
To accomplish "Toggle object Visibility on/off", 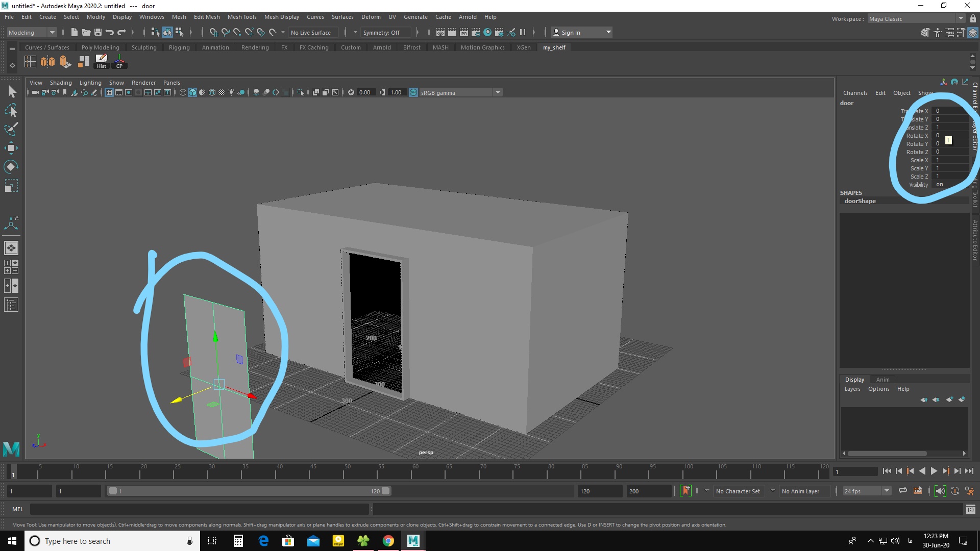I will [x=940, y=184].
